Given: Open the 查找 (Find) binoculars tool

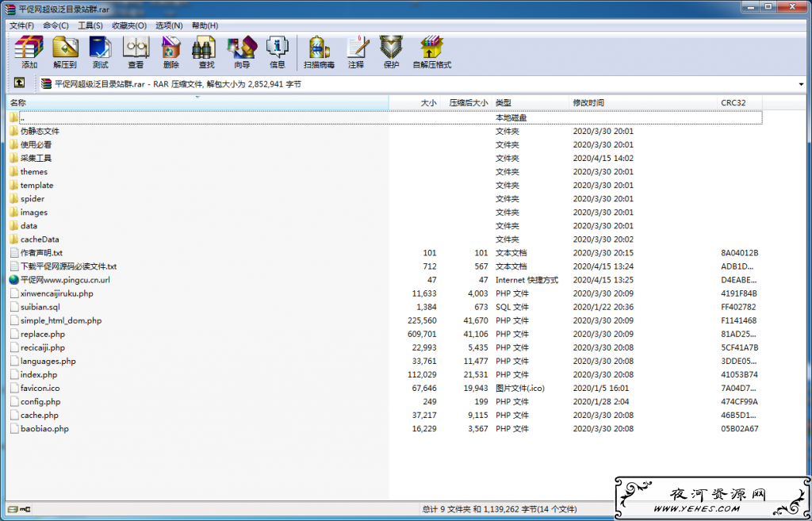Looking at the screenshot, I should [206, 52].
